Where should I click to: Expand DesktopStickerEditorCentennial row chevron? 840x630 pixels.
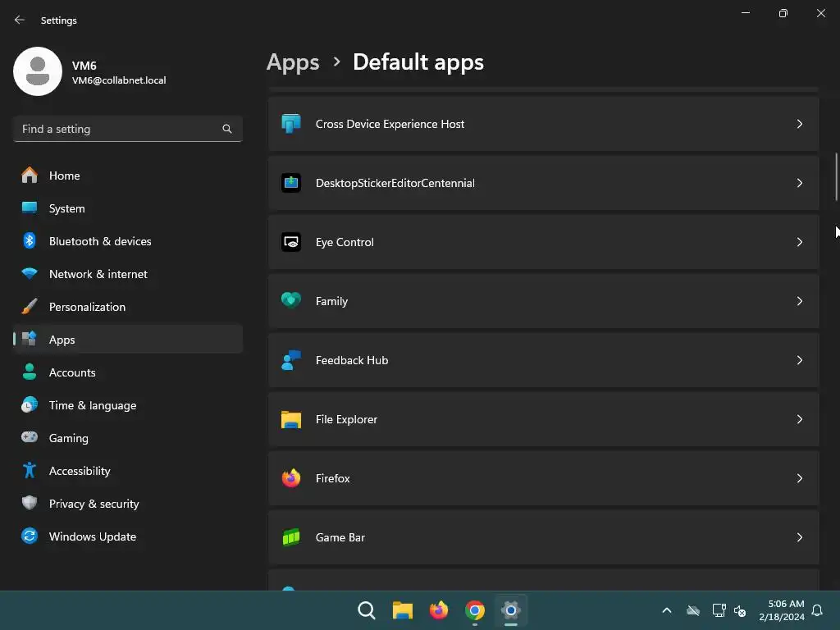(799, 183)
